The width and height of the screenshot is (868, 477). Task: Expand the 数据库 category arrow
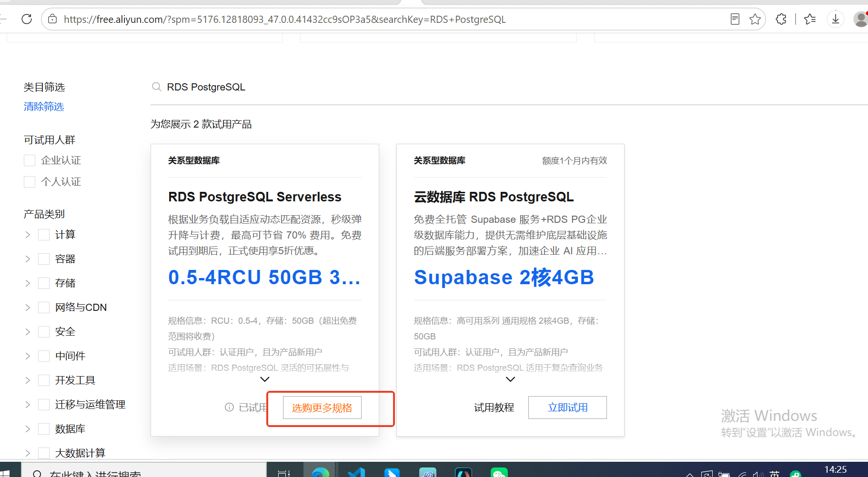[28, 429]
